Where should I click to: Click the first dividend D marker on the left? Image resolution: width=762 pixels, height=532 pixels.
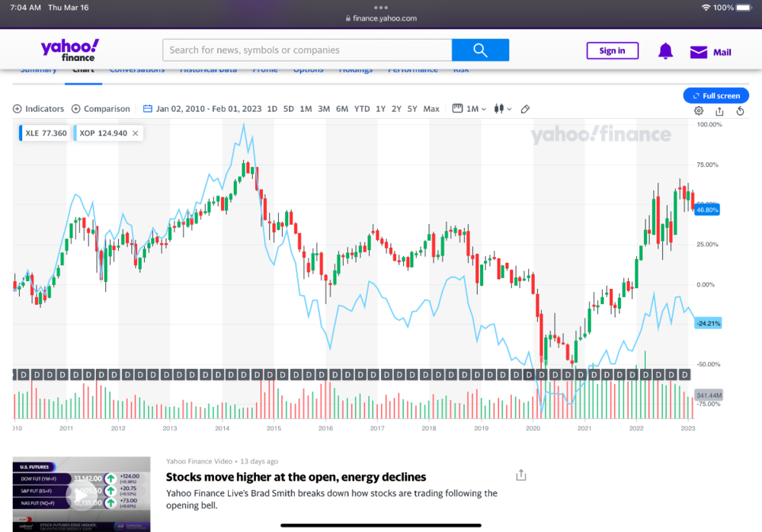24,374
